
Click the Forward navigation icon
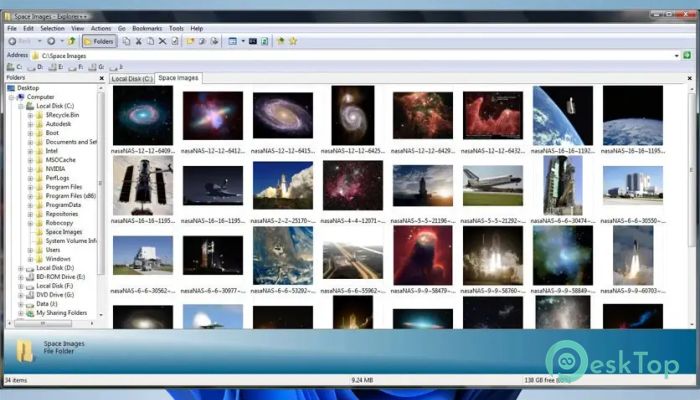pos(51,41)
